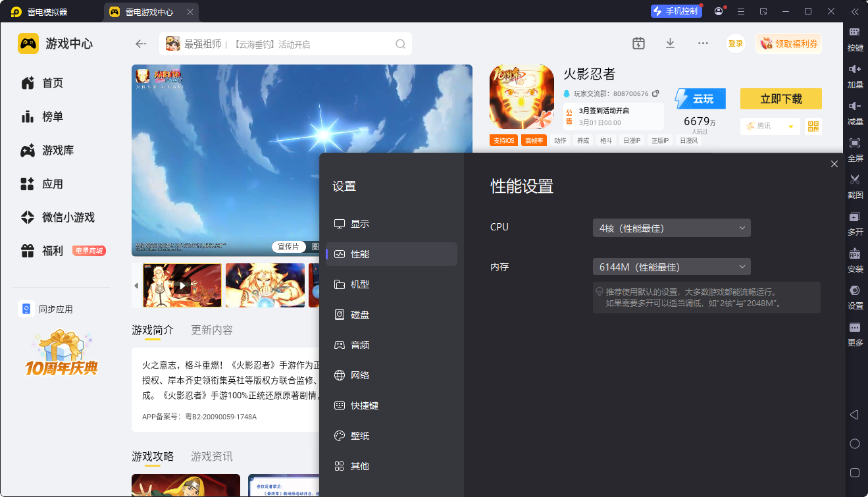Open the 3月签到活动开启 announcement
This screenshot has height=497, width=868.
(613, 117)
